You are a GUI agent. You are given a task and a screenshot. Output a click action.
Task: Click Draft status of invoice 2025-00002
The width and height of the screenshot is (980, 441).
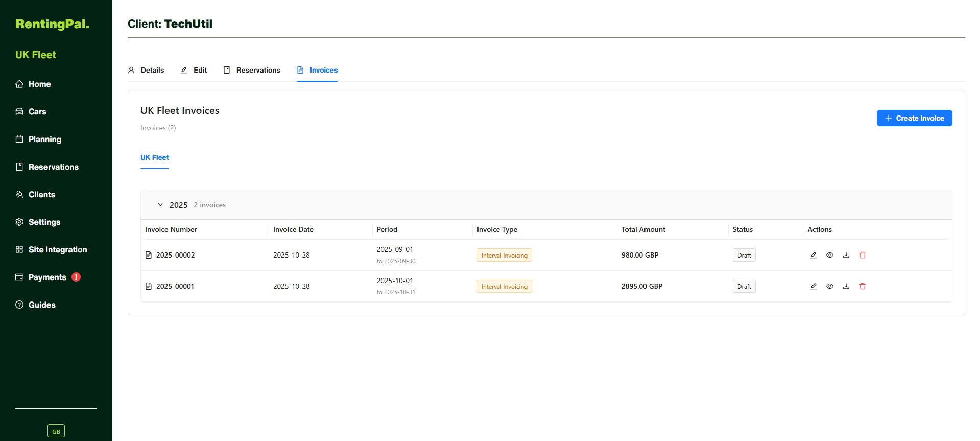[744, 255]
